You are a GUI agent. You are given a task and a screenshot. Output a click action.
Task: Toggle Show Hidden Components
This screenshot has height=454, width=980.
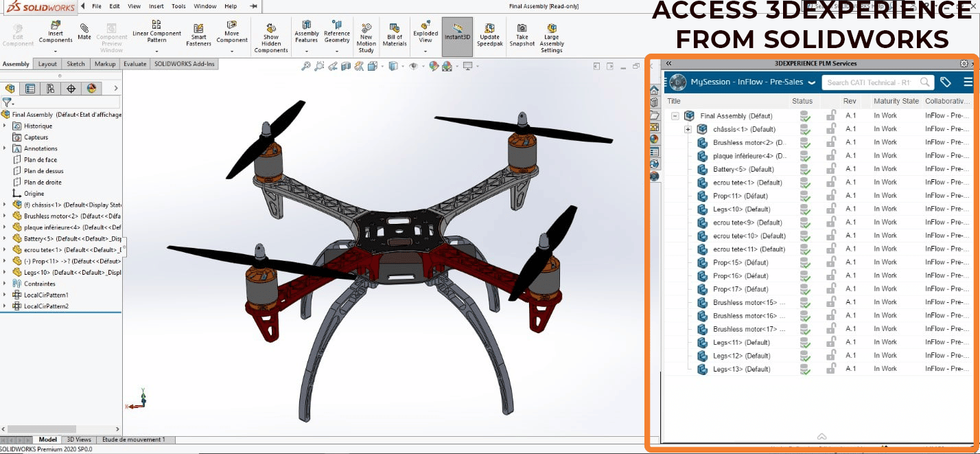pos(270,31)
